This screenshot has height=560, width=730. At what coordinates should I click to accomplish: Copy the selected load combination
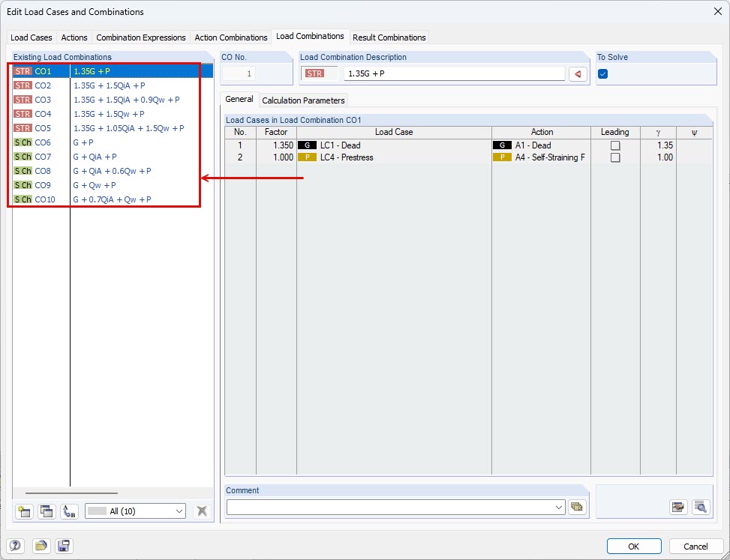[47, 511]
